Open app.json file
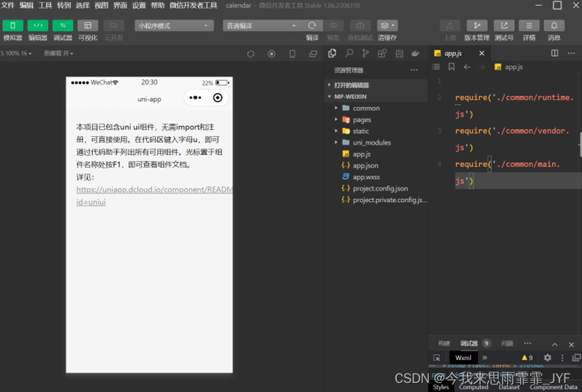Viewport: 582px width, 392px height. coord(376,166)
